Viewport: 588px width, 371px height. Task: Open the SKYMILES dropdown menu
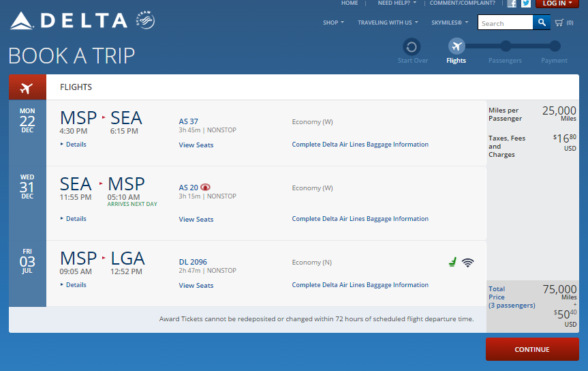tap(450, 23)
